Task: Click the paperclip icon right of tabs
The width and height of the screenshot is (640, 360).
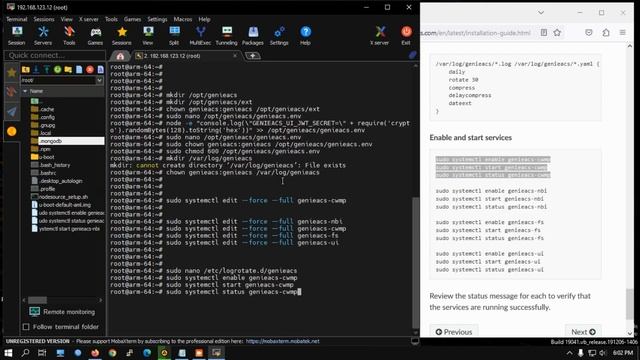Action: pyautogui.click(x=413, y=55)
